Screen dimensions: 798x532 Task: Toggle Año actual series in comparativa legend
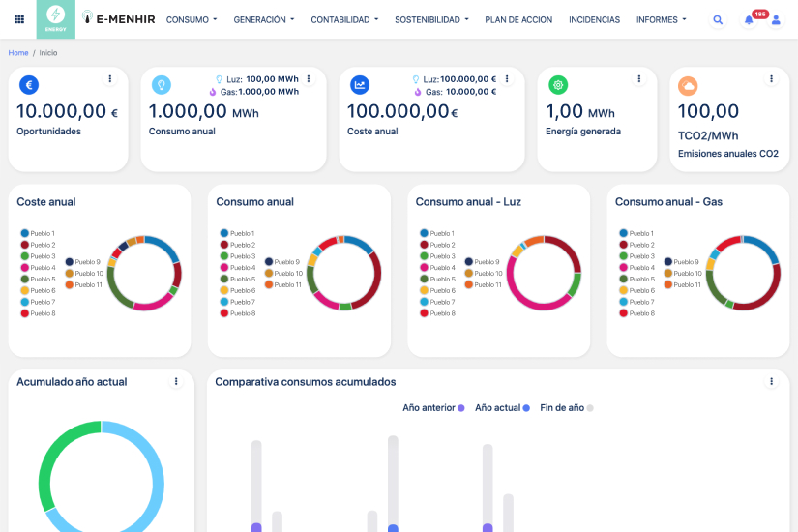point(502,408)
